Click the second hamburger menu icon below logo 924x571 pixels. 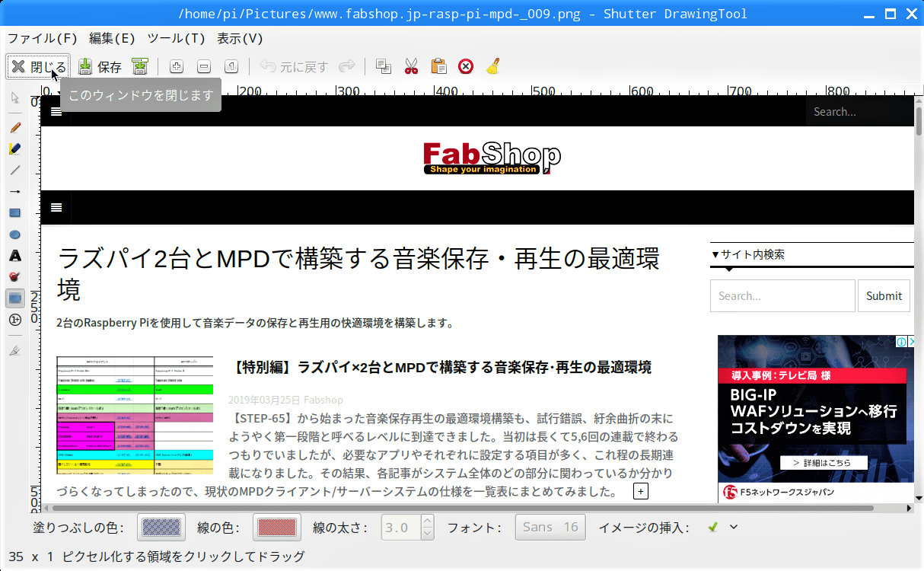coord(56,207)
